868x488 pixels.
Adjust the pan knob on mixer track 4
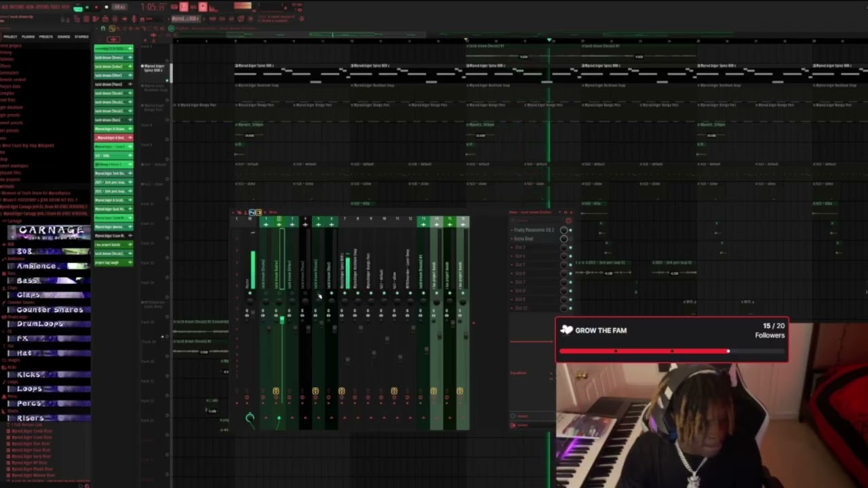click(x=305, y=301)
